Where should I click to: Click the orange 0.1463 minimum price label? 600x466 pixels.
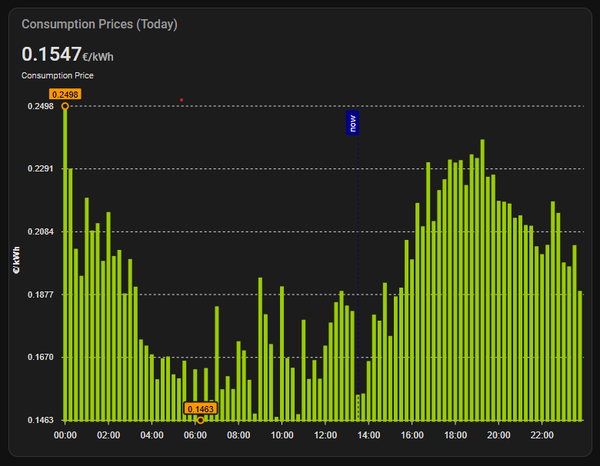[x=200, y=408]
